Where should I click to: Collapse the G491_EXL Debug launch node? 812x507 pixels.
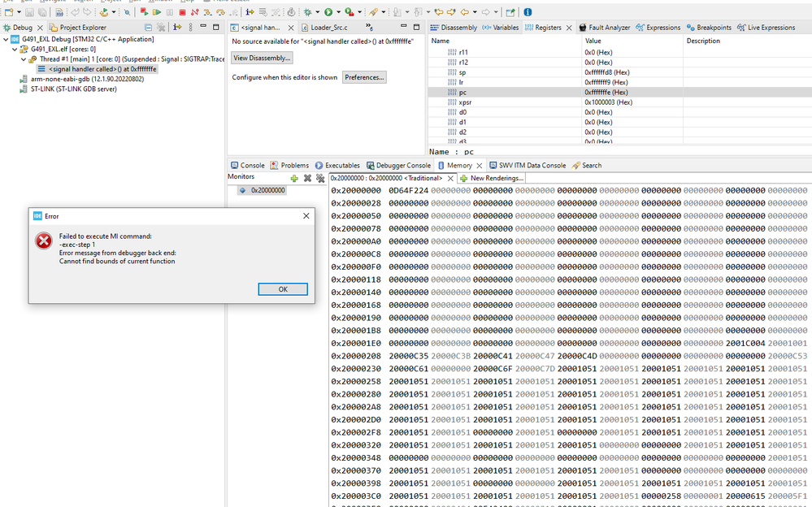pos(6,39)
